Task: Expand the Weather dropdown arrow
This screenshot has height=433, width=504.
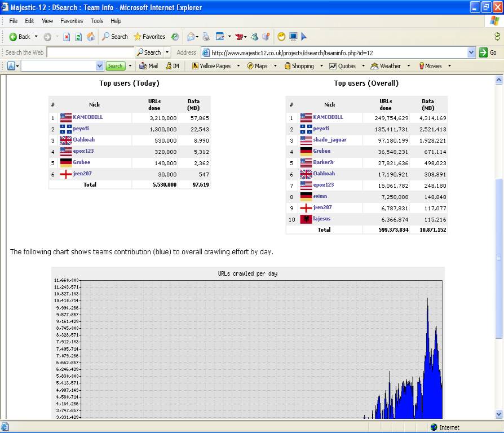Action: (409, 65)
